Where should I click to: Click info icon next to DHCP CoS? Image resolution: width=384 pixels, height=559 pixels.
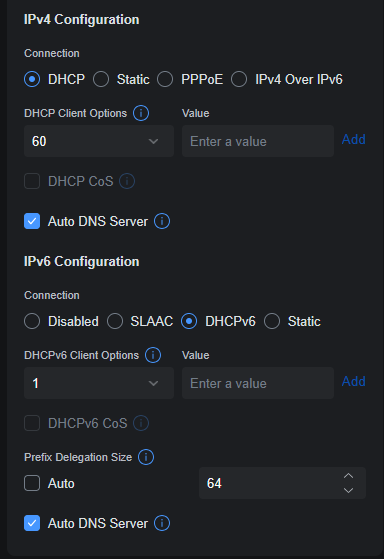point(127,181)
